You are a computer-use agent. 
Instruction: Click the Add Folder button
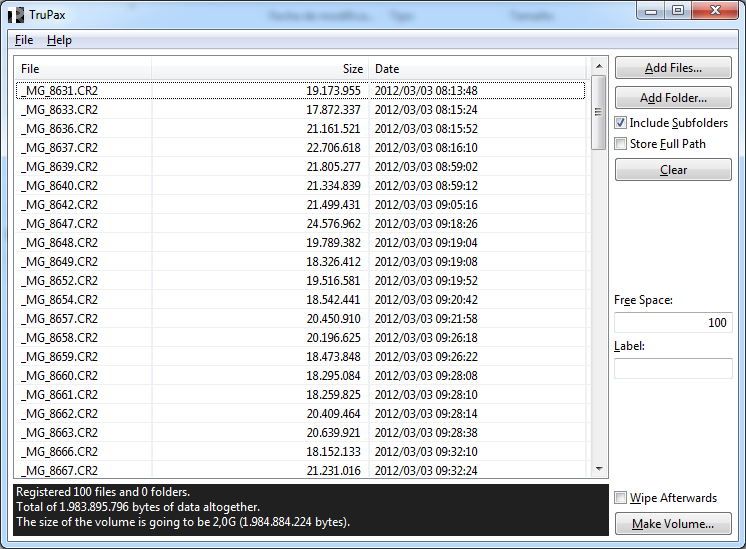(x=673, y=98)
